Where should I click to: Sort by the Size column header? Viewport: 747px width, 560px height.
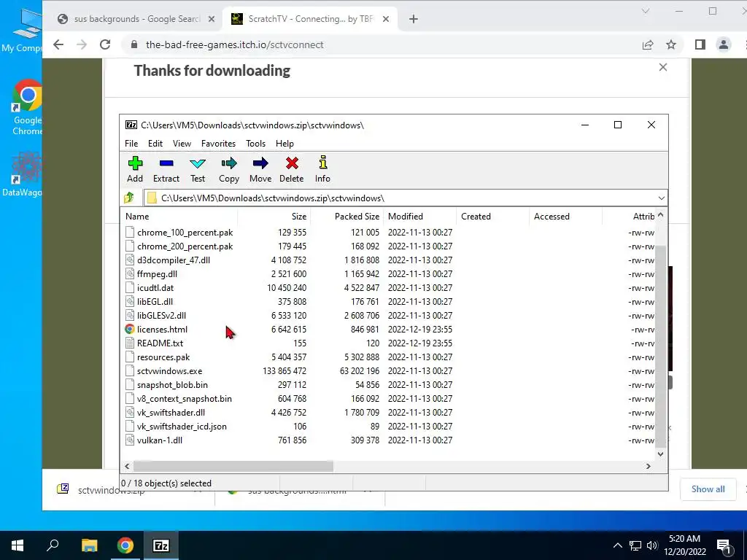point(274,216)
